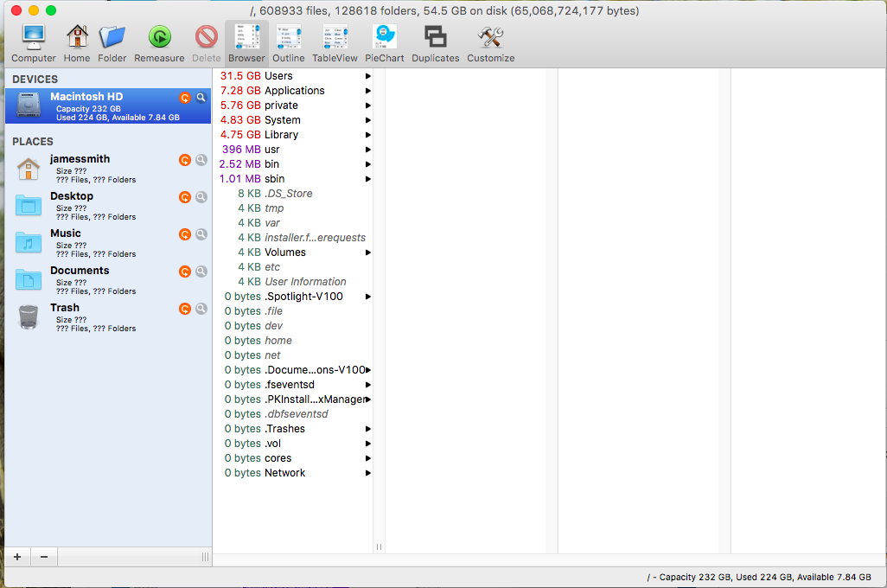Reveal Macintosh HD with magnifier icon
Image resolution: width=887 pixels, height=588 pixels.
(201, 98)
